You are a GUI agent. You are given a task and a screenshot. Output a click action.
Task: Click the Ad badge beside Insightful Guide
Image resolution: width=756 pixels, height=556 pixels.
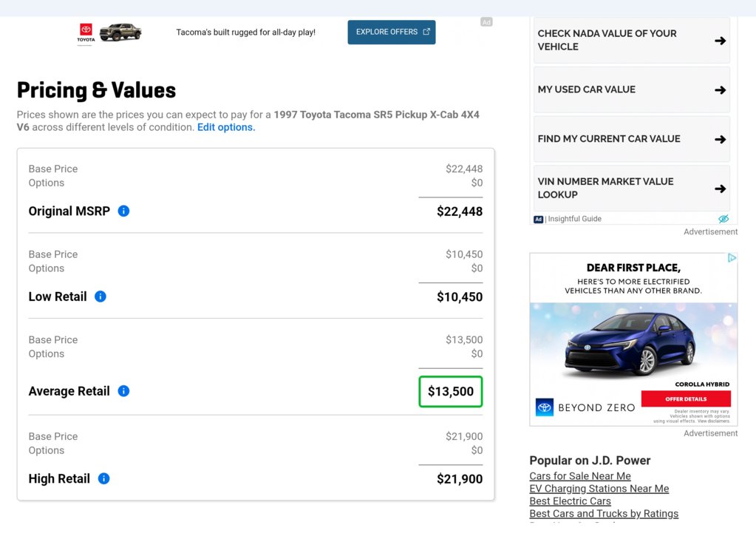539,219
